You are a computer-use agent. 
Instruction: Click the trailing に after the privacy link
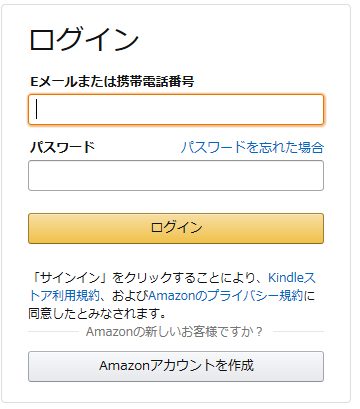[309, 295]
